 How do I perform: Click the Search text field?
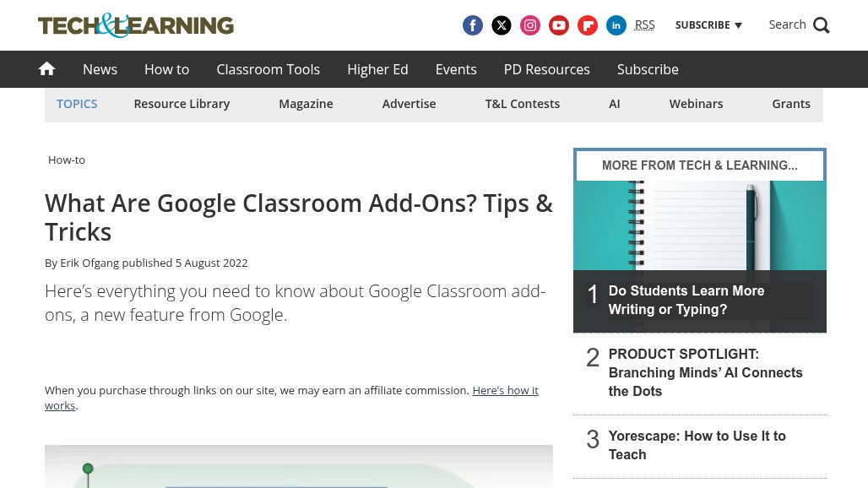click(787, 24)
